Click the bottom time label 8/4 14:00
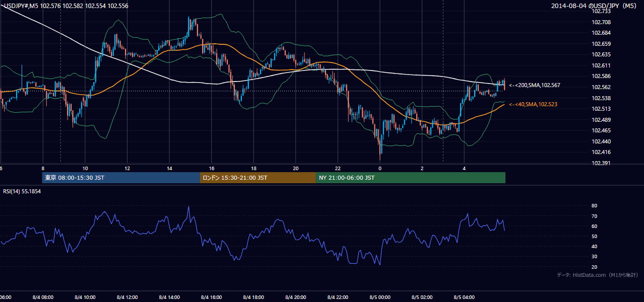The width and height of the screenshot is (644, 302). [169, 297]
